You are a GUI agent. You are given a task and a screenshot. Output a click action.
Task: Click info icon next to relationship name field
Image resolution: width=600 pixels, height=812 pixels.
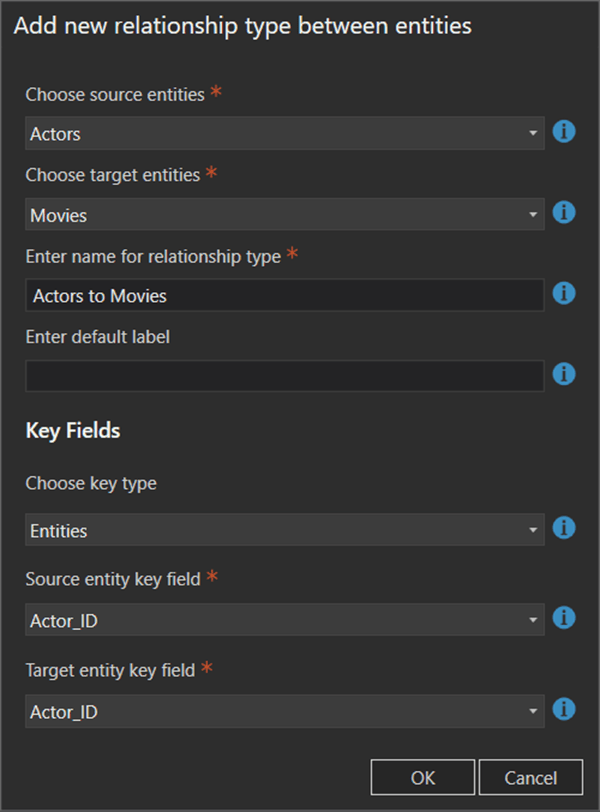[x=564, y=293]
